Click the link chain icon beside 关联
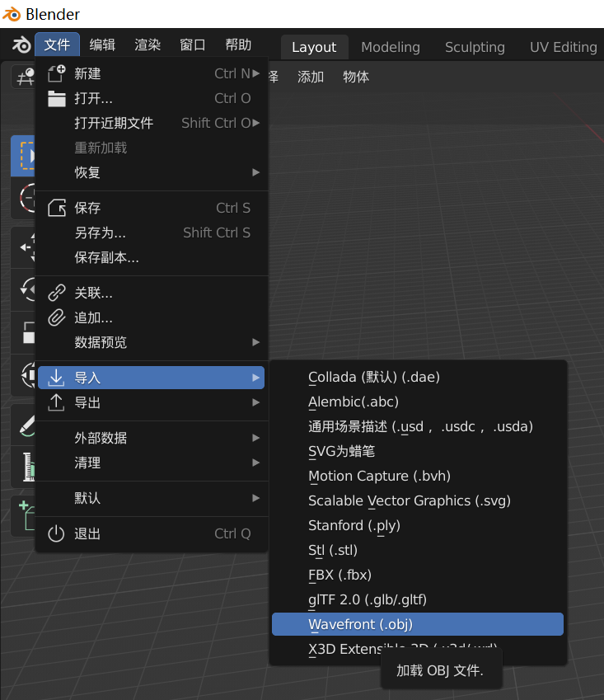 click(x=57, y=293)
